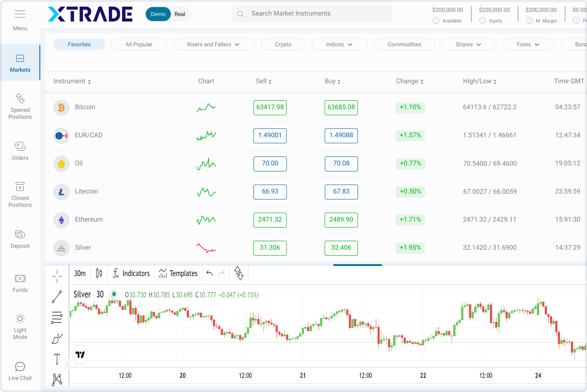Click the undo arrow on the chart toolbar

point(210,274)
